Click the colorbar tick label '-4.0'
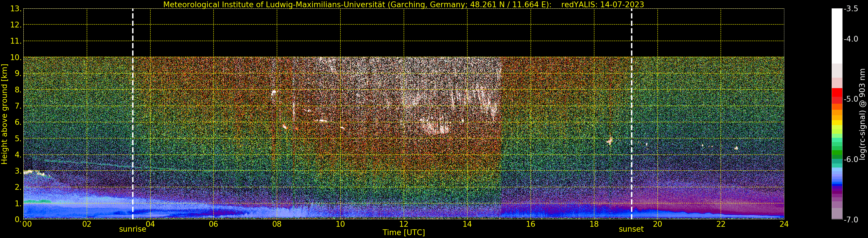This screenshot has width=868, height=238. (851, 39)
